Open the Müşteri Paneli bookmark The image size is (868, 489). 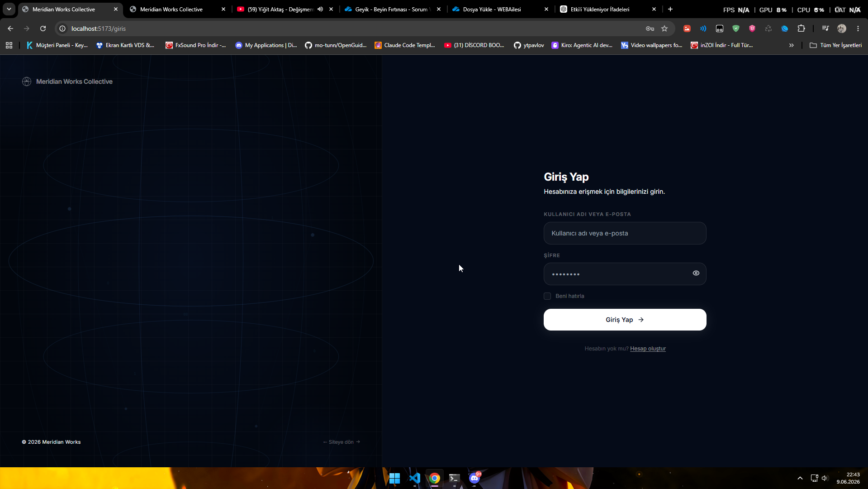(x=57, y=45)
